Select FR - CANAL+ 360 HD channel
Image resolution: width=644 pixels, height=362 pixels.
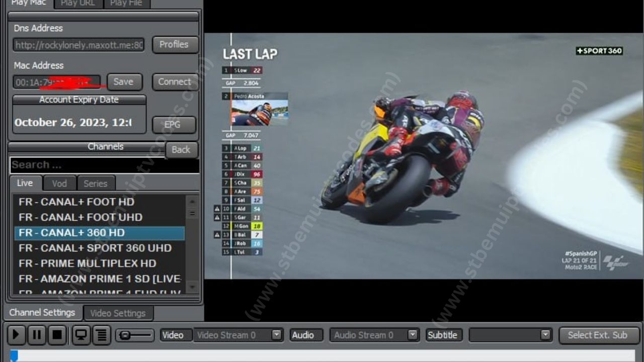click(x=99, y=233)
